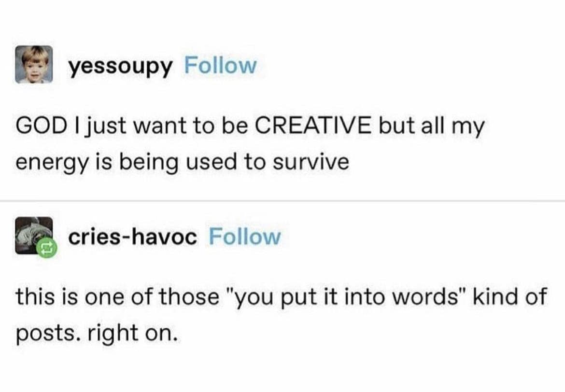
Task: Follow the yessoupy blog
Action: [x=220, y=66]
